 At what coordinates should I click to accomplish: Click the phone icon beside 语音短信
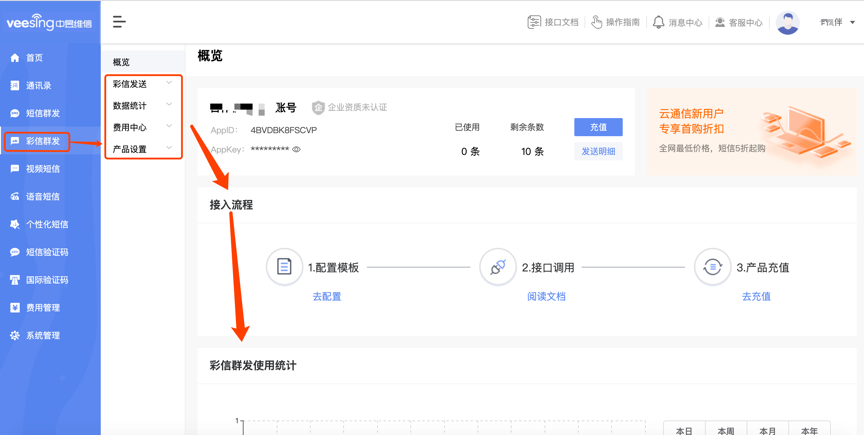click(x=15, y=197)
